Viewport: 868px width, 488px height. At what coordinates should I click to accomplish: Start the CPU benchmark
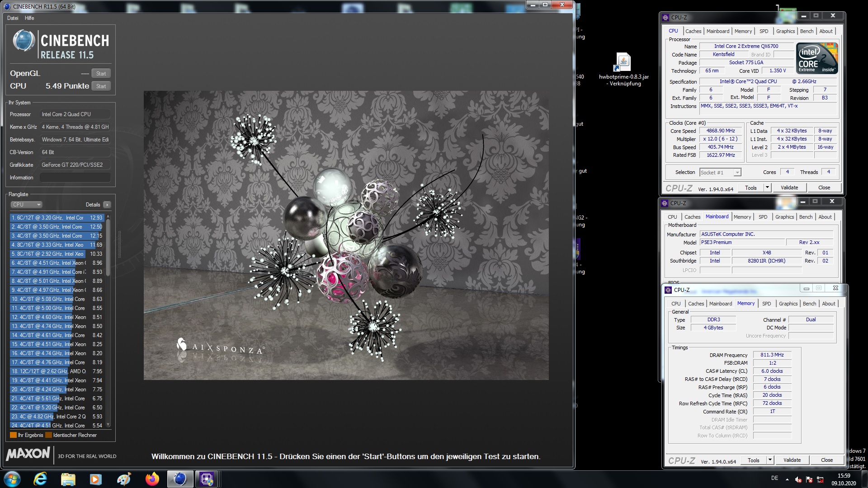101,86
